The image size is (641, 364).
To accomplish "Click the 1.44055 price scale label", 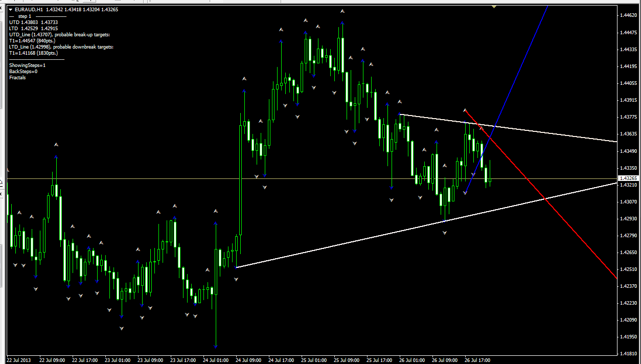I will pos(628,83).
